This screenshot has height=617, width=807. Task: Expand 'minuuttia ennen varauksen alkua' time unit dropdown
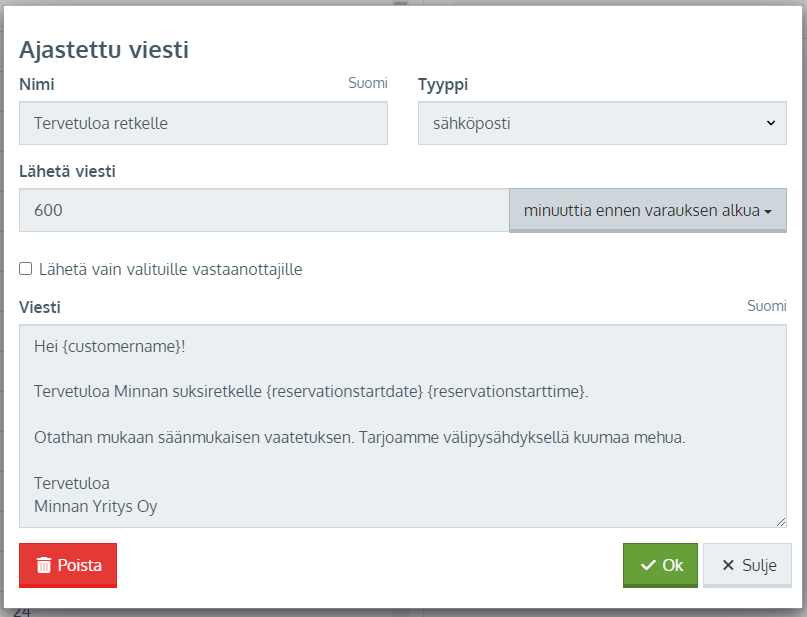[647, 210]
